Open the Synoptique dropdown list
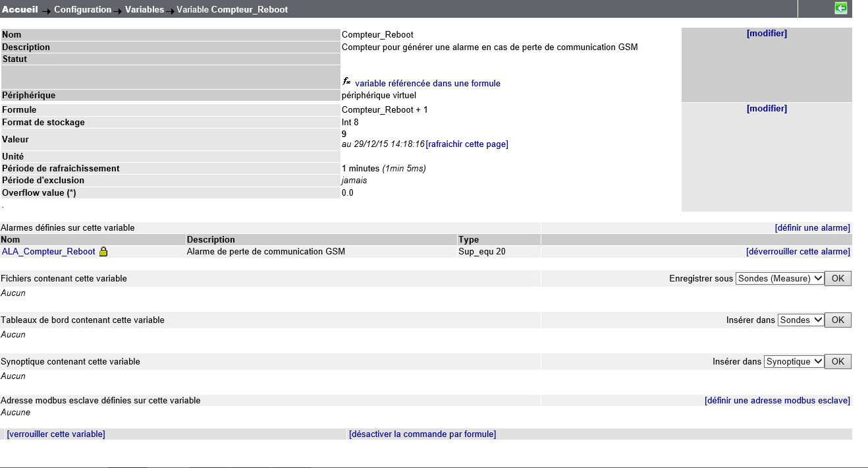The height and width of the screenshot is (468, 868). click(794, 362)
